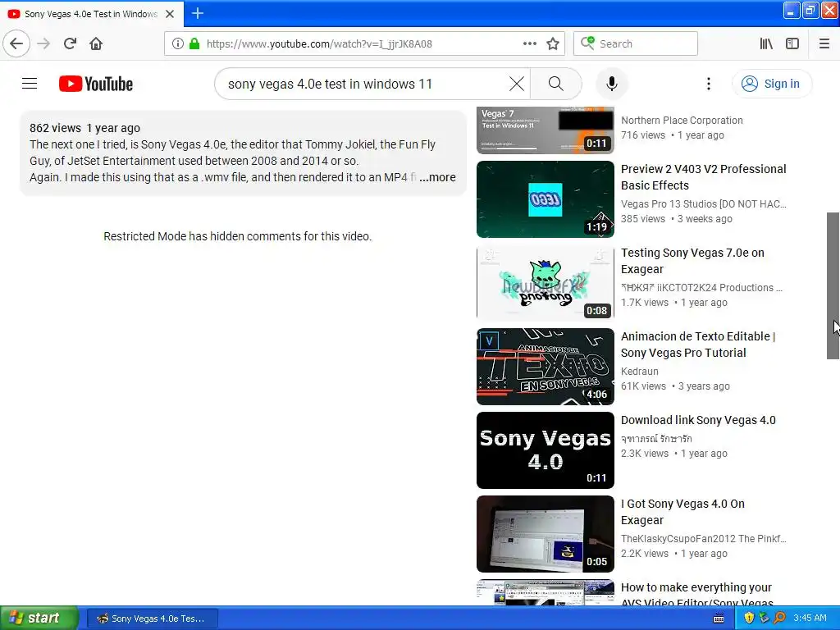Open Firefox hamburger menu
840x630 pixels.
(824, 43)
